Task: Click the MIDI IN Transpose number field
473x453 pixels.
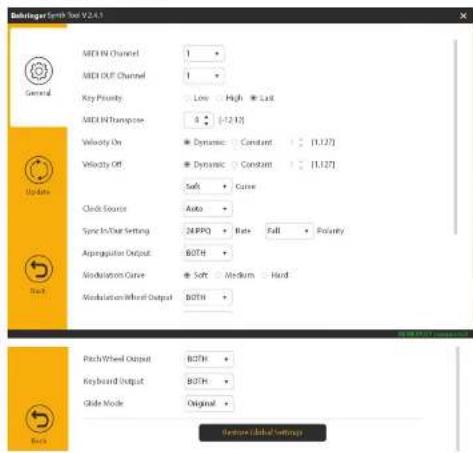Action: point(199,120)
